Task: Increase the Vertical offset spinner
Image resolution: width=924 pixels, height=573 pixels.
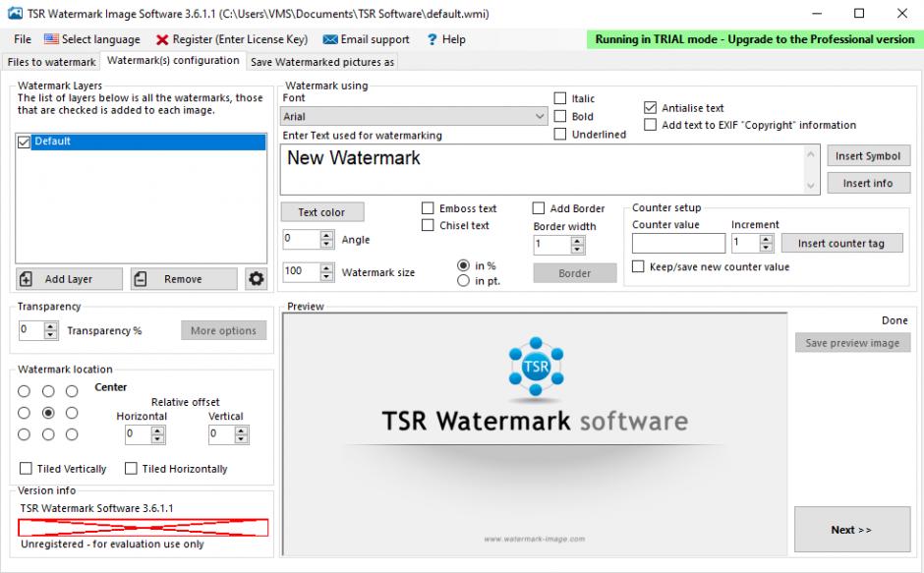Action: 241,430
